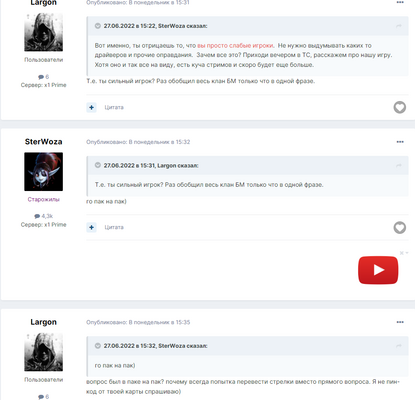Open options menu for SterWoza's post

click(x=400, y=142)
